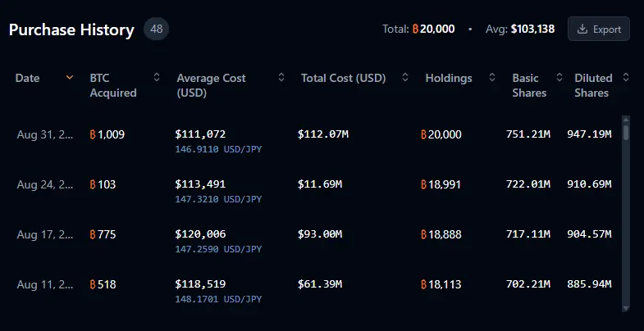644x331 pixels.
Task: Click the table scrollbar thumb
Action: point(625,133)
